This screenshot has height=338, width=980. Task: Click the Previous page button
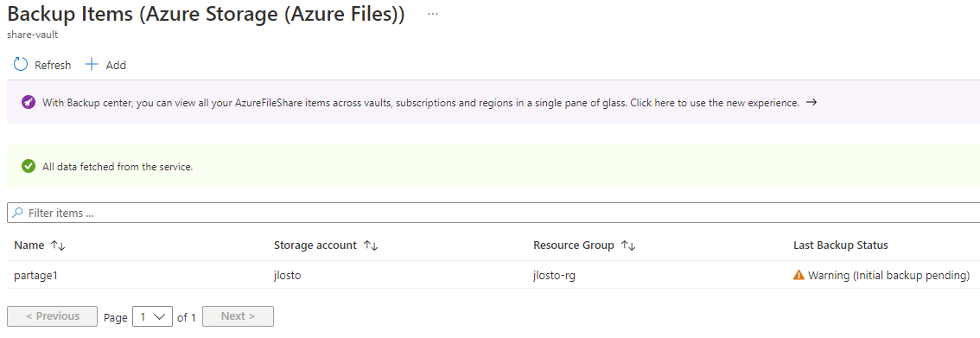click(53, 316)
